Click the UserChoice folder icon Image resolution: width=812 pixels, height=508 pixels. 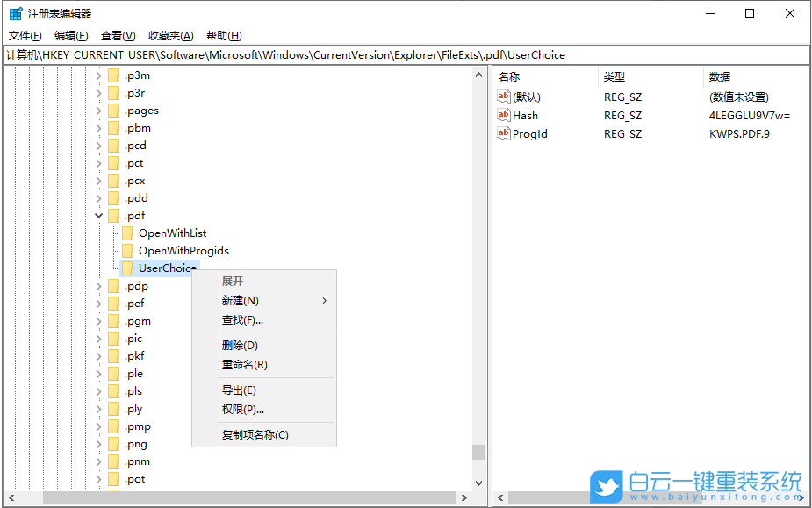pyautogui.click(x=128, y=268)
